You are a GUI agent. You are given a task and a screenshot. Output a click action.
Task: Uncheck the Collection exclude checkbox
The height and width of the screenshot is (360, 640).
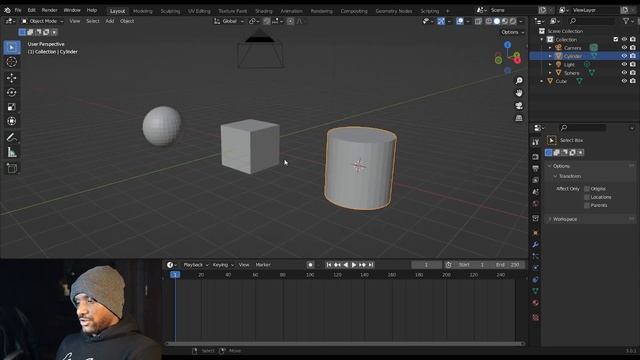tap(616, 40)
